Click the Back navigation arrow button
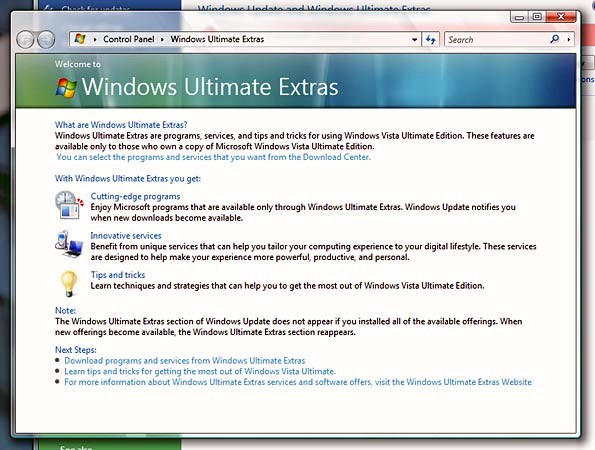Viewport: 595px width, 450px height. [25, 39]
